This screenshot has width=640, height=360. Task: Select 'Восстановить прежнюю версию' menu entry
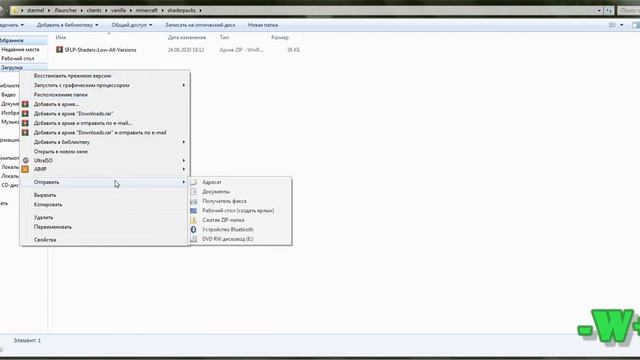pos(72,76)
